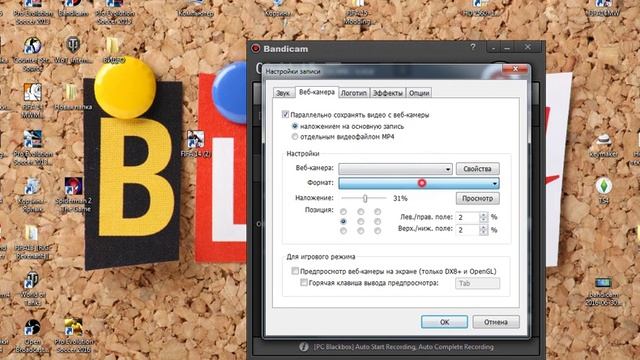Increase the left/right margin stepper value

(484, 214)
